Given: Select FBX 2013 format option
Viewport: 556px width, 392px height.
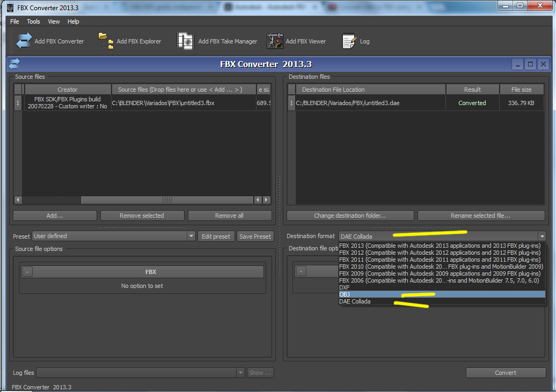Looking at the screenshot, I should [442, 246].
